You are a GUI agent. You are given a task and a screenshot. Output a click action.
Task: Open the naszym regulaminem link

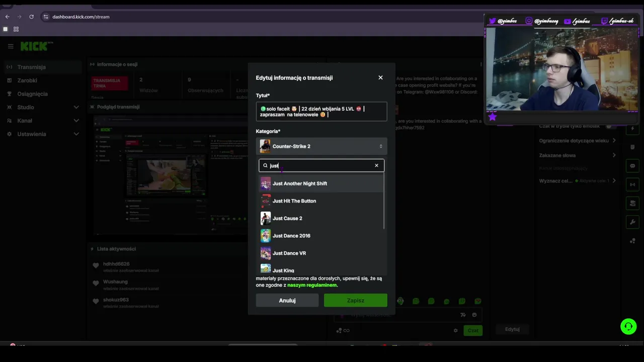[x=312, y=285]
